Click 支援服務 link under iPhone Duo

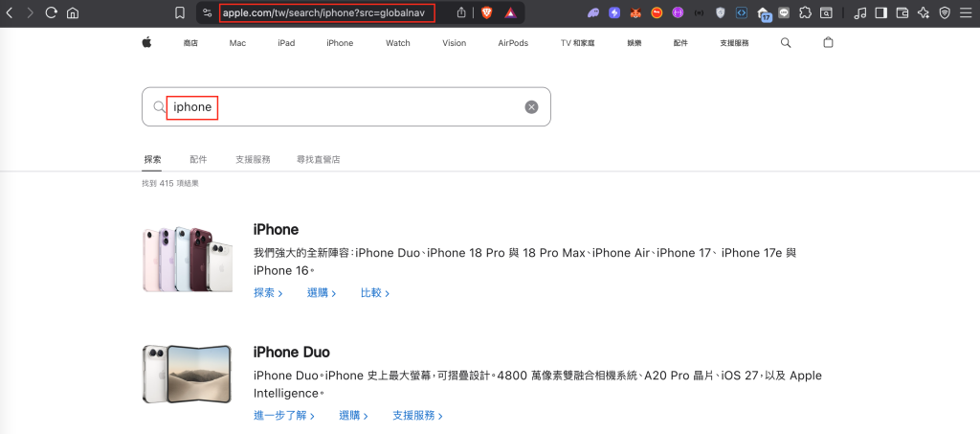417,415
